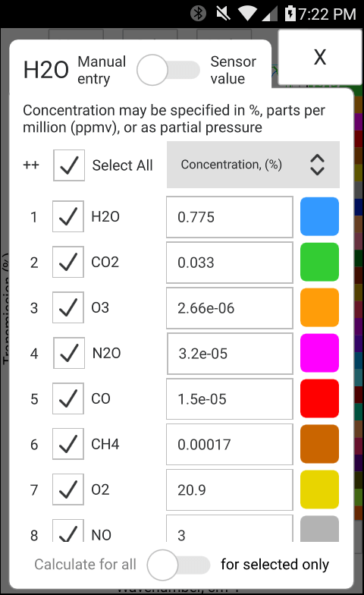Viewport: 364px width, 595px height.
Task: Open the red CO color swatch
Action: pos(320,398)
